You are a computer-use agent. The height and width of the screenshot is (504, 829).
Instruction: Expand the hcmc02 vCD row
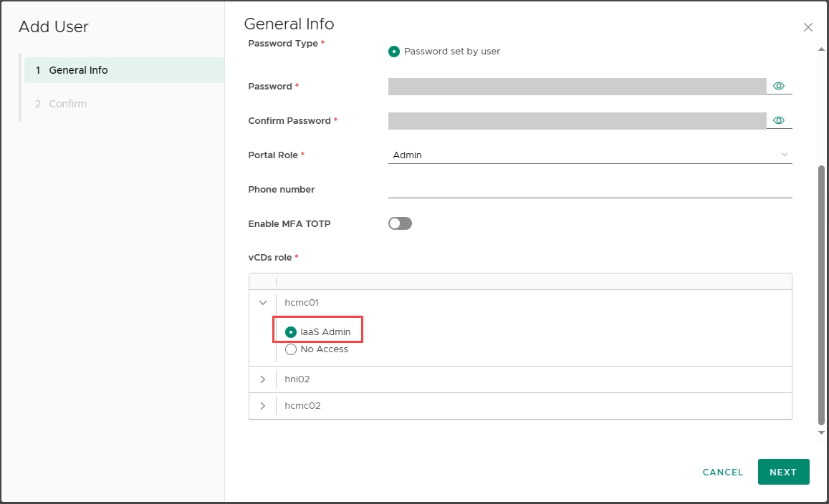[x=263, y=406]
